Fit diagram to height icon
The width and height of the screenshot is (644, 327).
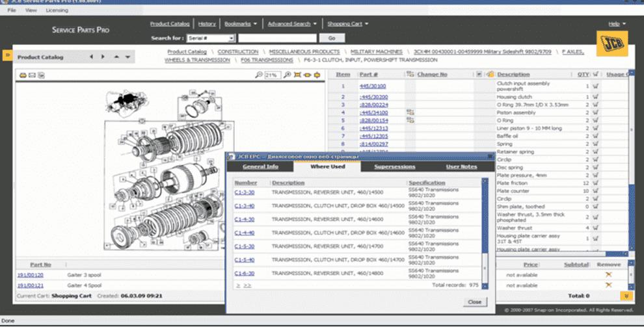pyautogui.click(x=317, y=75)
